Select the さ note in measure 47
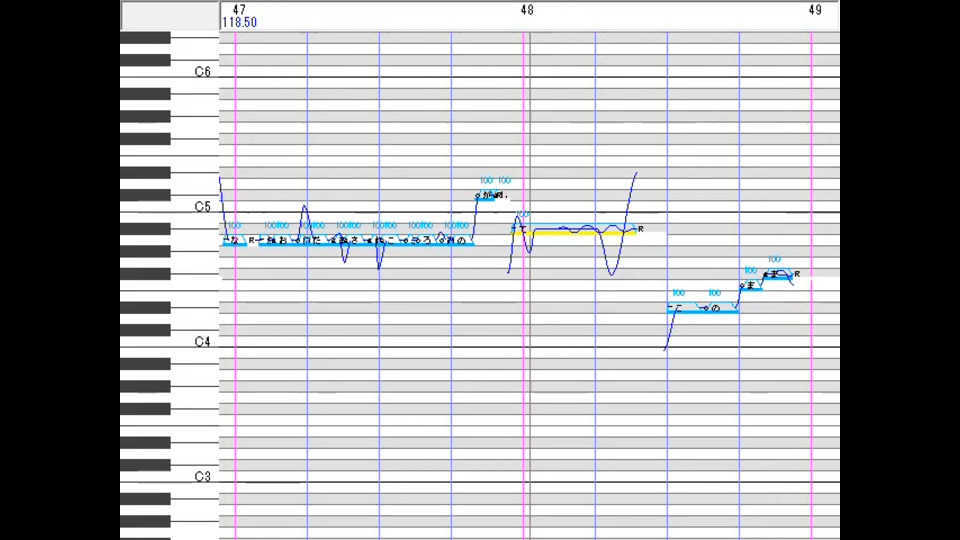Viewport: 960px width, 540px height. [354, 241]
